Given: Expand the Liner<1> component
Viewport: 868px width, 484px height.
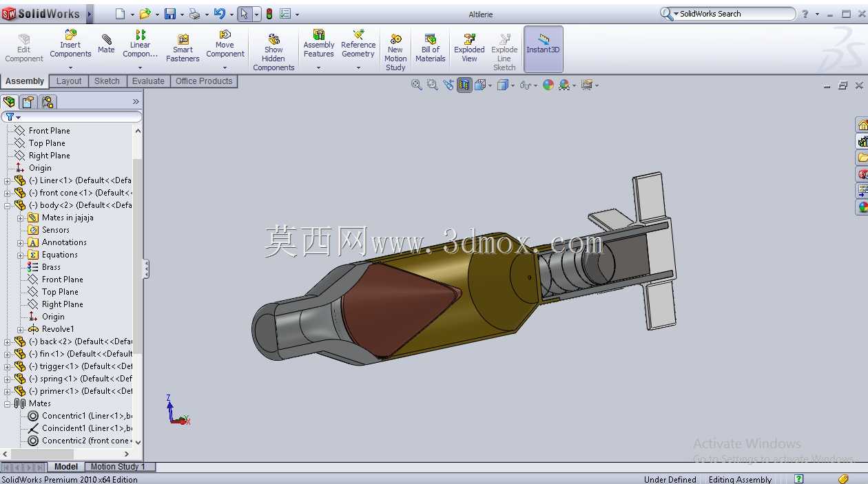Looking at the screenshot, I should pyautogui.click(x=8, y=180).
